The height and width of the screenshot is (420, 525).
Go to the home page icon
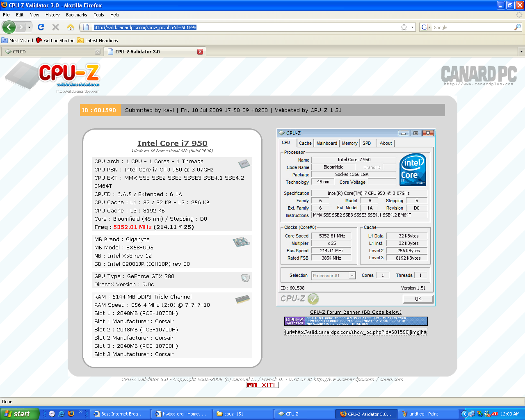(x=71, y=27)
